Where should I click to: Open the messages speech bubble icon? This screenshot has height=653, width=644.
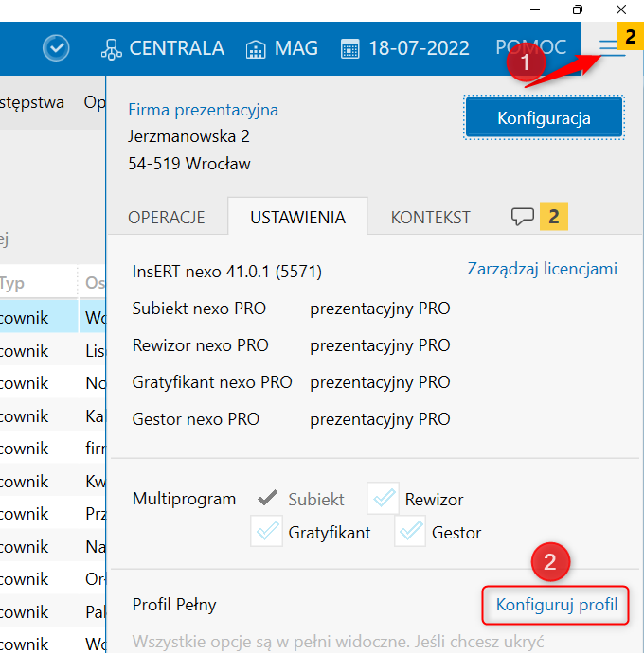(x=522, y=217)
